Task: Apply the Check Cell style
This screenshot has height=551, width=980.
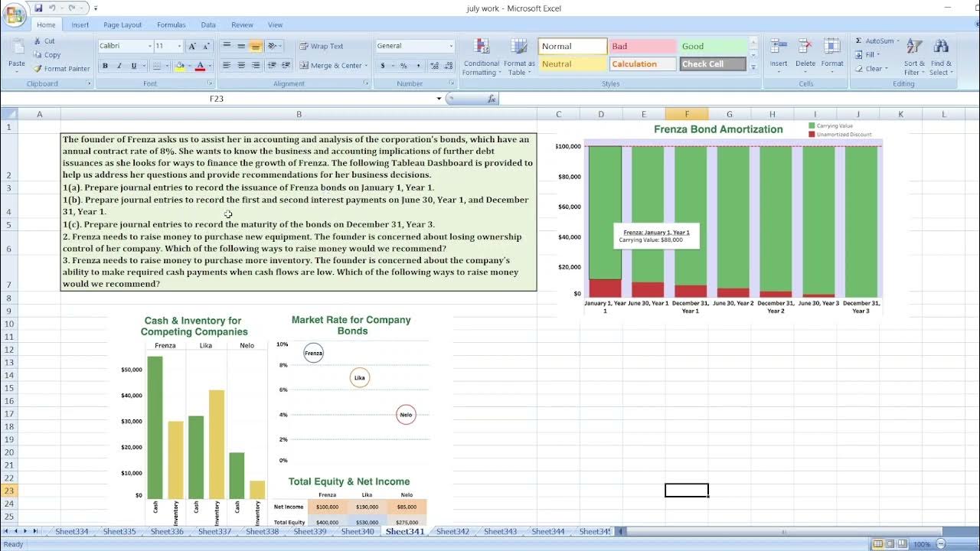Action: point(713,64)
